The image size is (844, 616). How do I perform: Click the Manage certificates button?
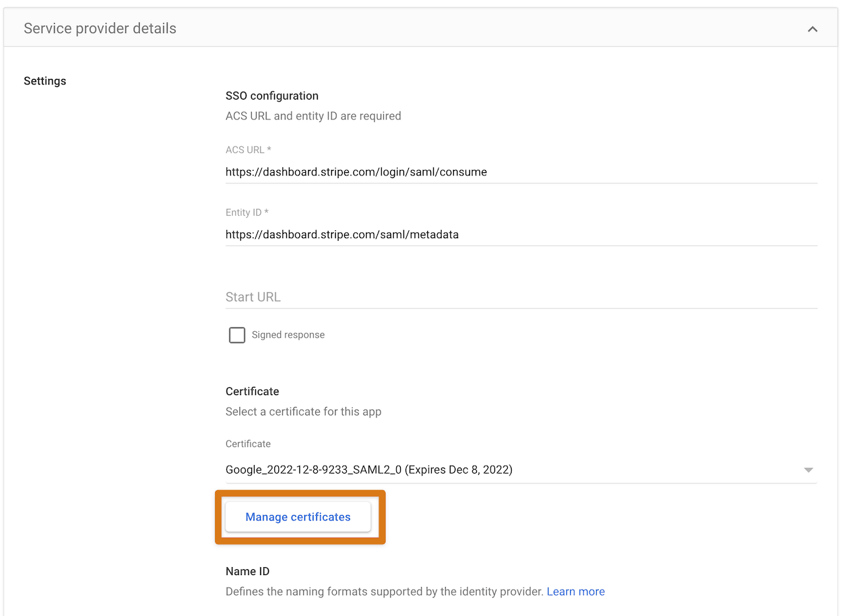coord(298,517)
